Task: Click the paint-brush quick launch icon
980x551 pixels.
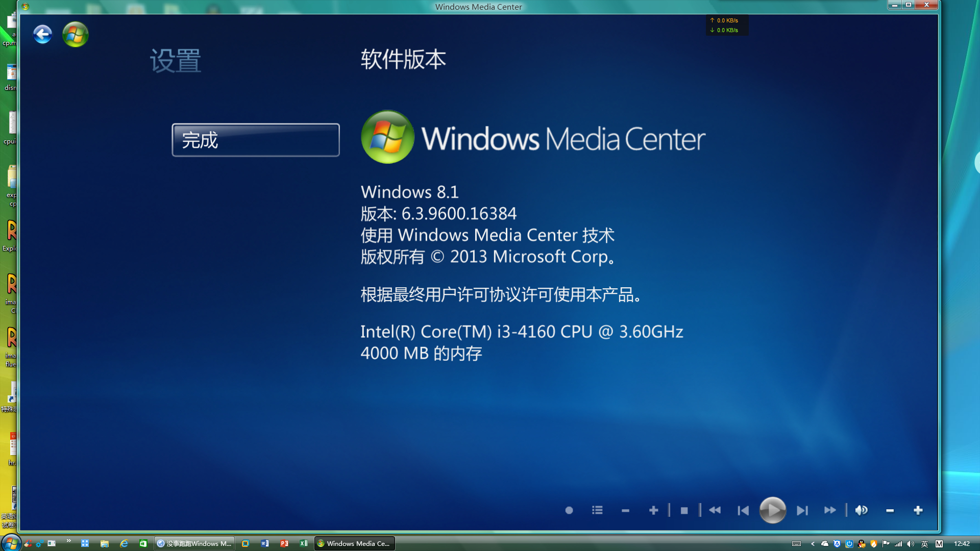Action: click(x=28, y=543)
